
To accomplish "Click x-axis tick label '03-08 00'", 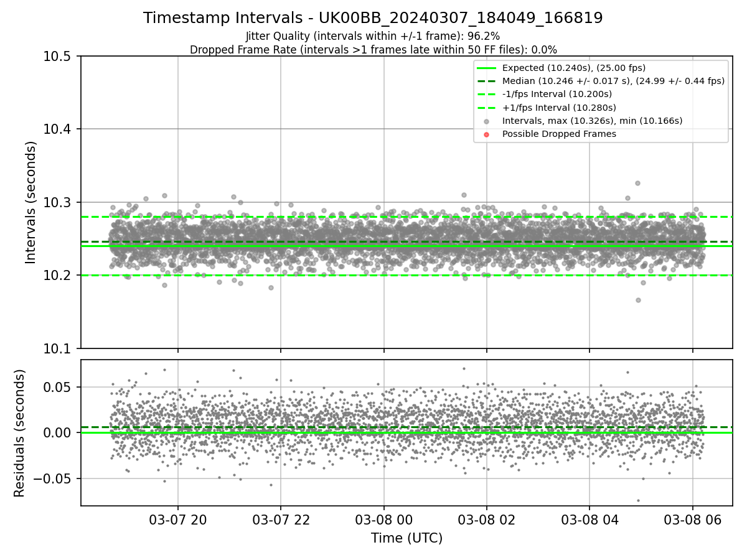I will (383, 520).
